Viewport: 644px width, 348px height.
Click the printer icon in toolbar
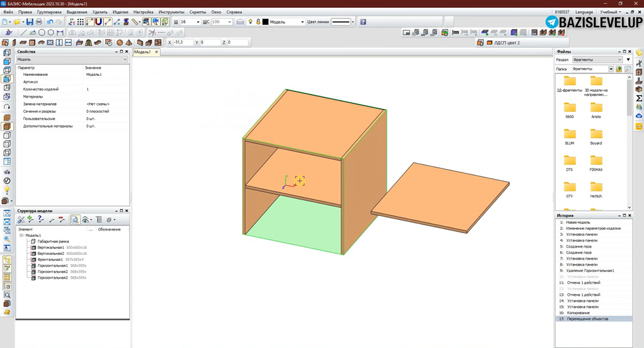(x=39, y=22)
